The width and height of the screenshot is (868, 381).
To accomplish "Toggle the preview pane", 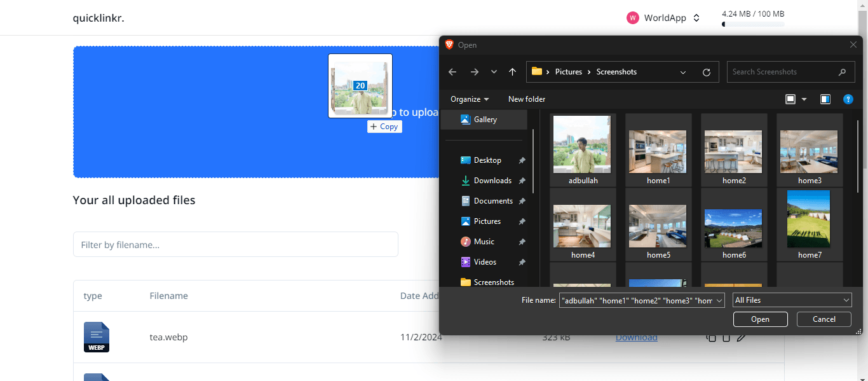I will point(825,99).
